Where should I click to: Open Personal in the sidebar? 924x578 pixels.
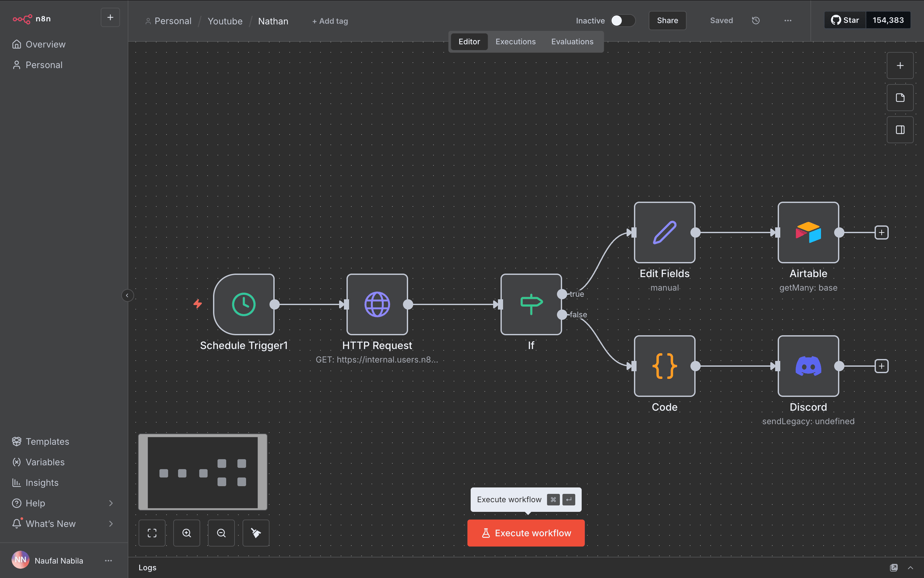click(64, 65)
